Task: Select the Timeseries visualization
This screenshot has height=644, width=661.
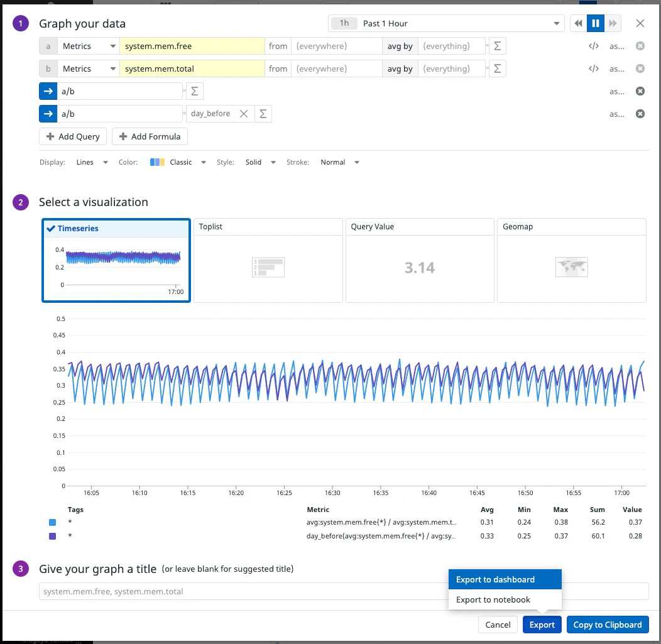Action: point(116,261)
